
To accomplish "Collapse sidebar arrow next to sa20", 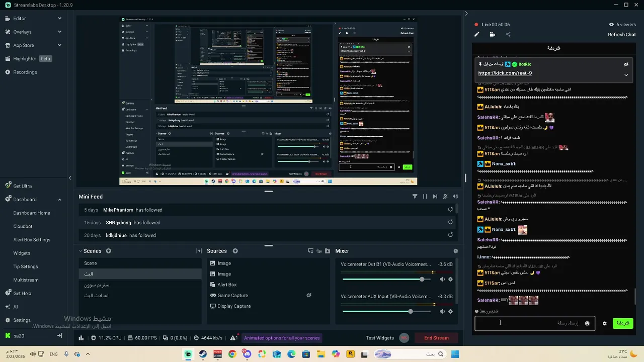I will point(59,336).
